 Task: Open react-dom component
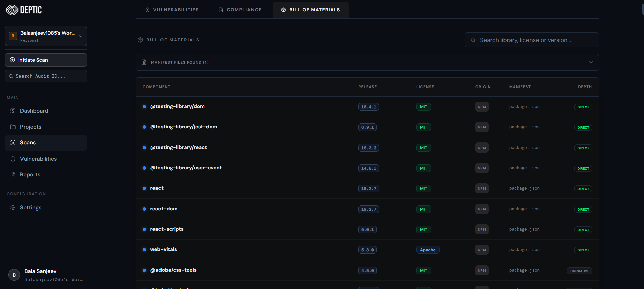[x=164, y=209]
